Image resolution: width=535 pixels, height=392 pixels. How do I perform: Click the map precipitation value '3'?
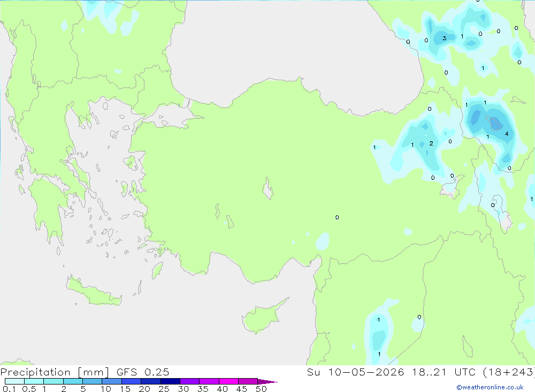(x=444, y=38)
